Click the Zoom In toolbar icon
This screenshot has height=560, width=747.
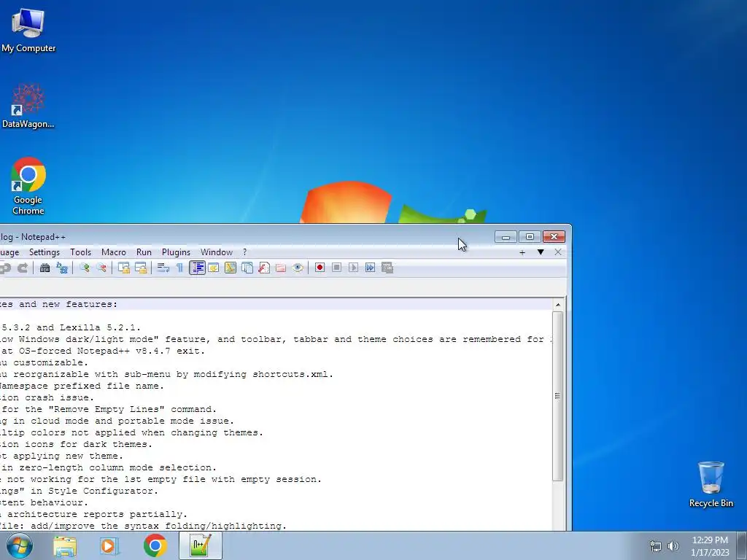pyautogui.click(x=85, y=268)
